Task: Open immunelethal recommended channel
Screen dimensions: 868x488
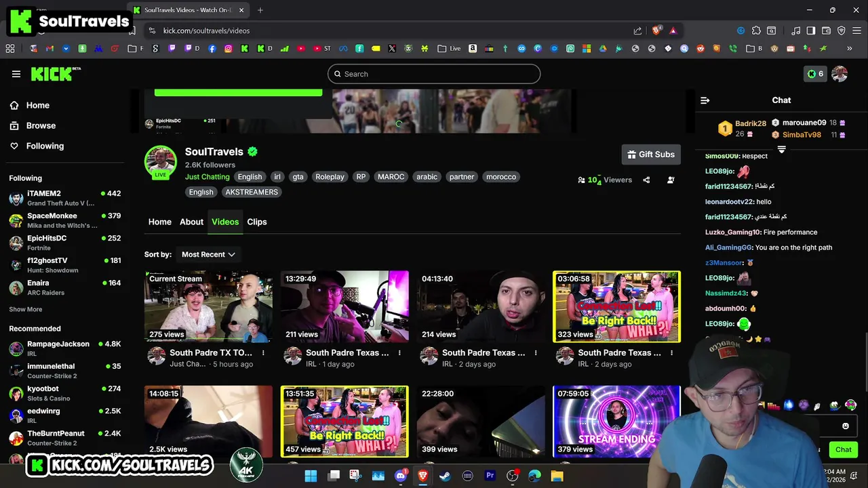Action: [65, 371]
